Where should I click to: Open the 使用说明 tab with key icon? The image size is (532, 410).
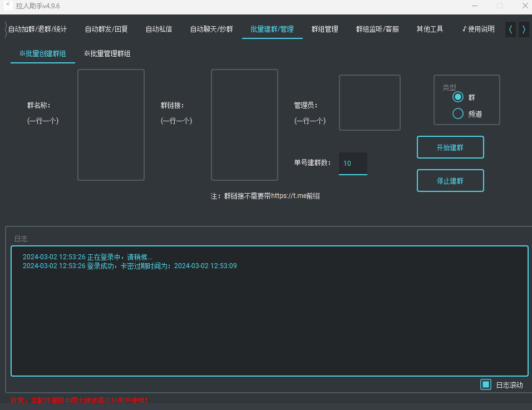[x=479, y=29]
